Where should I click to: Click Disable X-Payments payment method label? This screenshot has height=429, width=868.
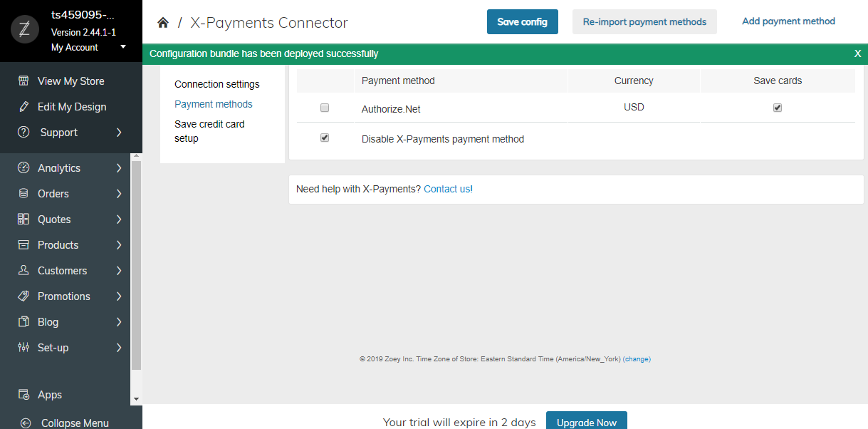[x=443, y=139]
